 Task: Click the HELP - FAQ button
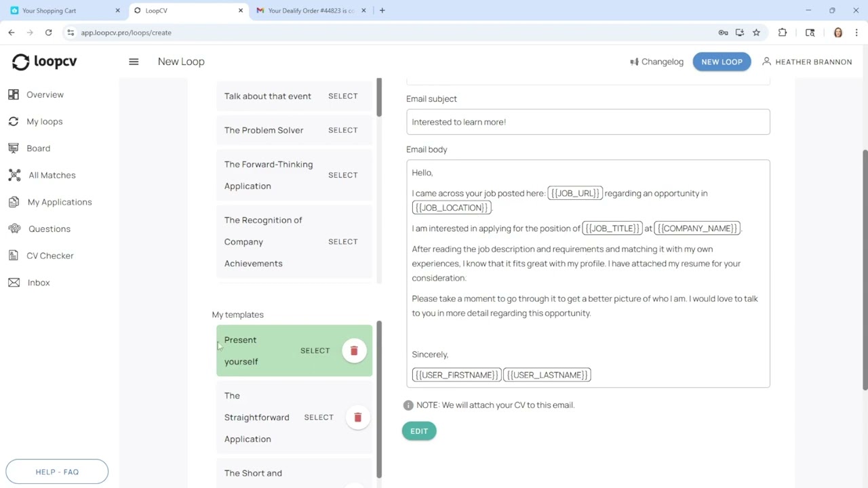(57, 472)
